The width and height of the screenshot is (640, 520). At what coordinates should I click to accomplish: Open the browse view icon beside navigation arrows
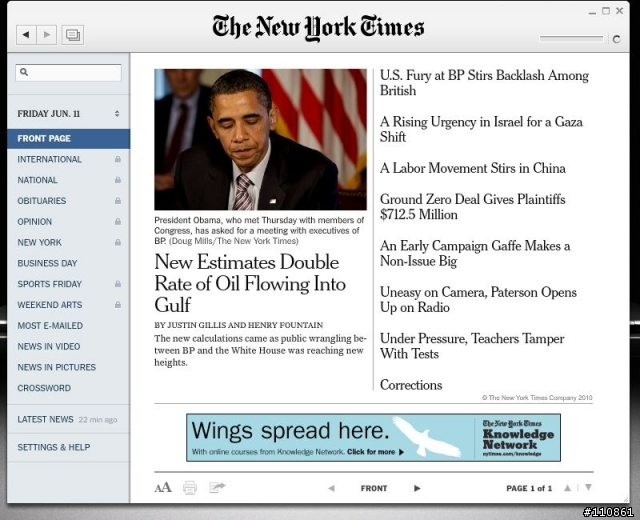(73, 35)
